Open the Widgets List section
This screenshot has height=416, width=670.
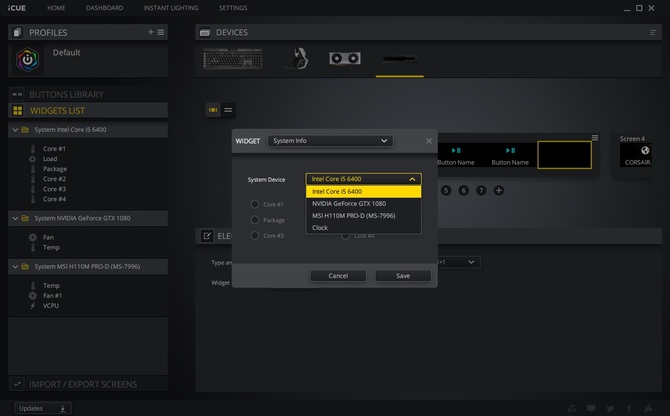[x=88, y=111]
